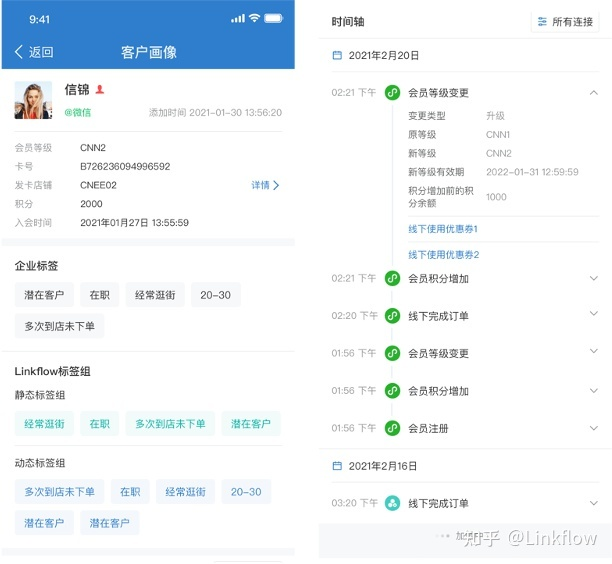This screenshot has width=612, height=564.
Task: Click the red person icon beside 信锦
Action: coord(99,90)
